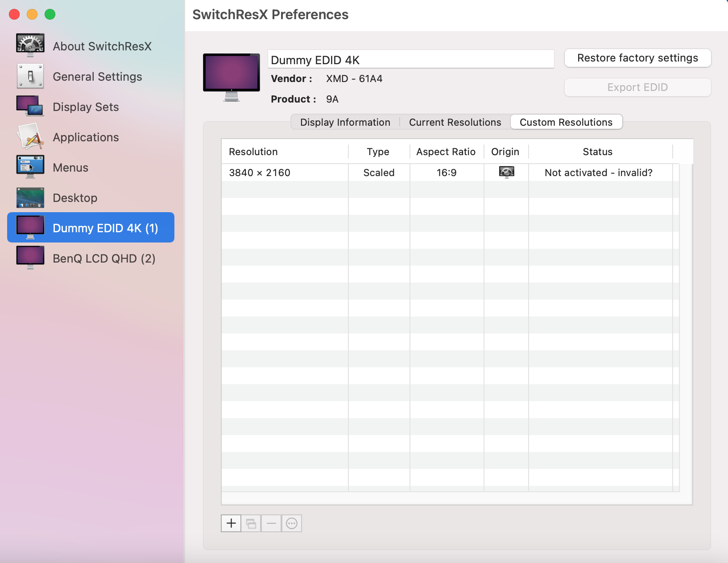The height and width of the screenshot is (563, 728).
Task: Open the Display Sets section
Action: tap(85, 107)
